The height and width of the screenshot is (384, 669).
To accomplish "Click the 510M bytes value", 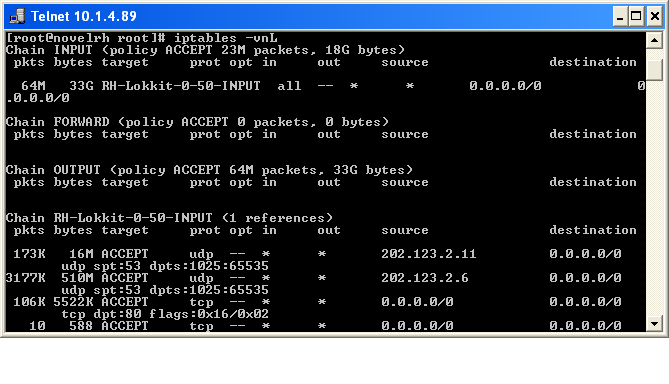I will point(77,278).
